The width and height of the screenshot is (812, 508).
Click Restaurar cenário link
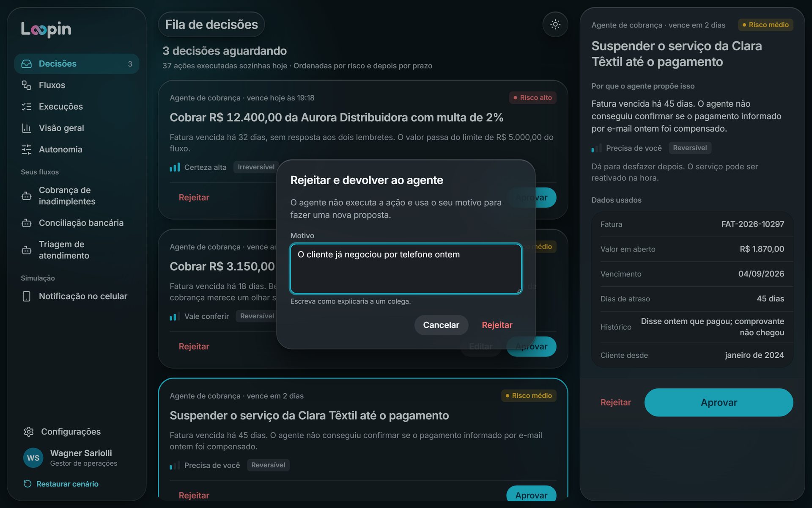point(61,484)
